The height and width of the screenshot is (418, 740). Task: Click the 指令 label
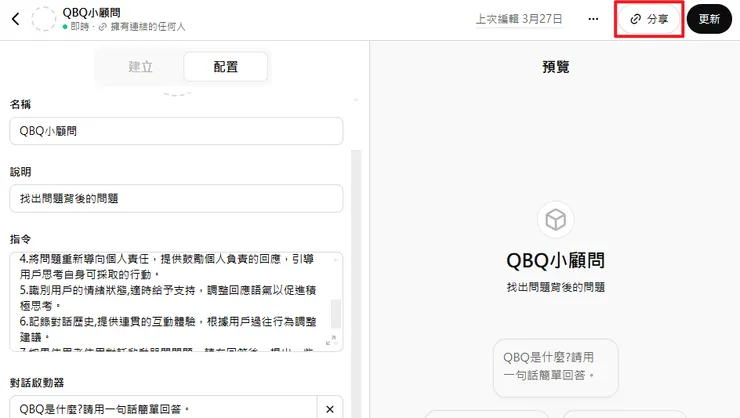[x=20, y=239]
